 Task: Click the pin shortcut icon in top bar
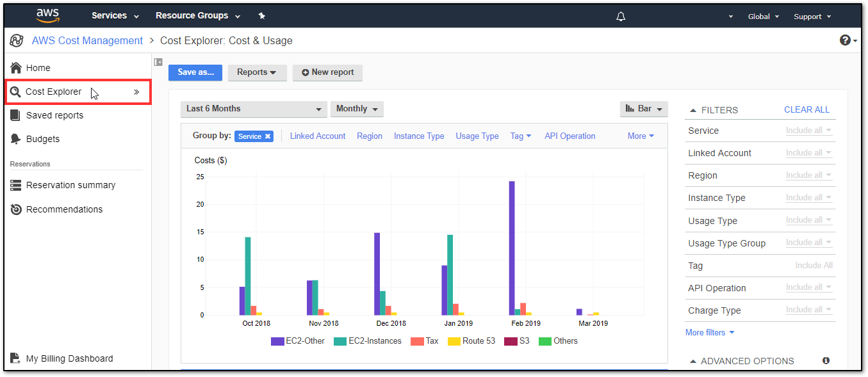click(261, 16)
